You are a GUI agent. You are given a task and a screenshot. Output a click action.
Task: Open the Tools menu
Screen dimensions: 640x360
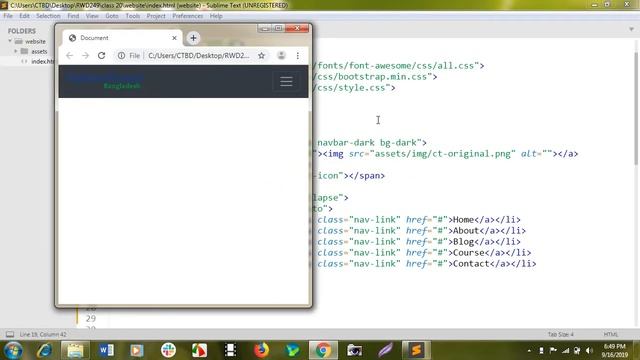133,16
